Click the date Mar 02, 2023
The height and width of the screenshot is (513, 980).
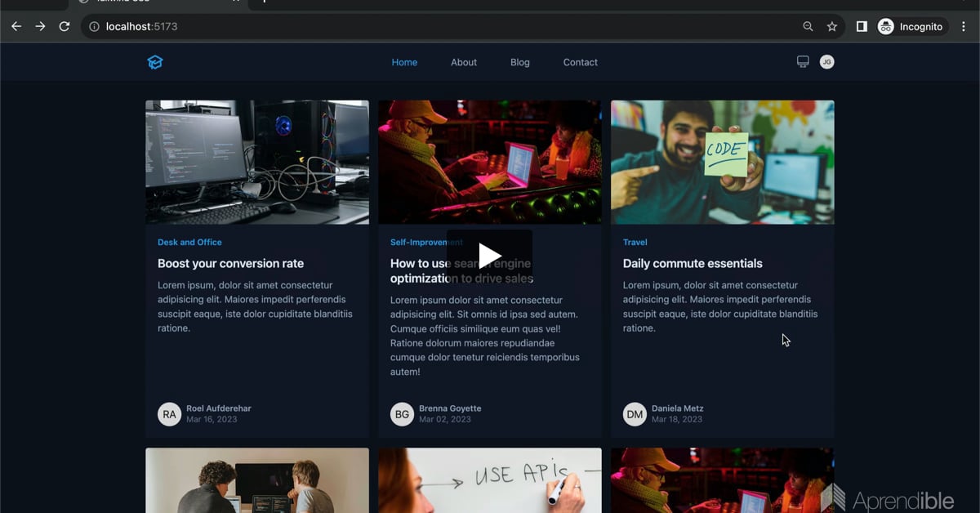click(x=445, y=419)
